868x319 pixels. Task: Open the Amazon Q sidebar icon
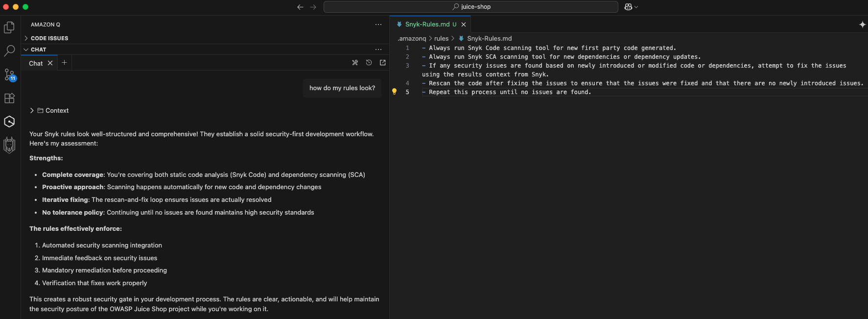9,122
